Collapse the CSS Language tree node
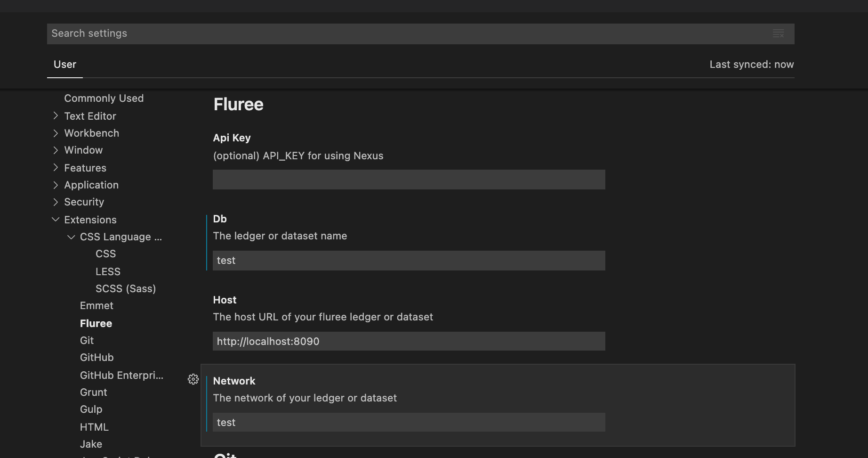The height and width of the screenshot is (458, 868). [x=71, y=237]
